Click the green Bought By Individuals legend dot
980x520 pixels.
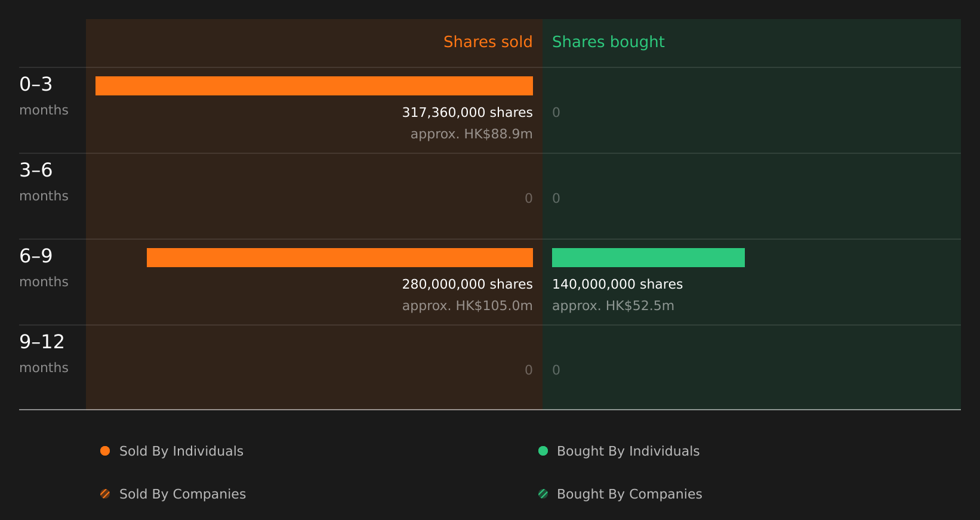pyautogui.click(x=543, y=451)
